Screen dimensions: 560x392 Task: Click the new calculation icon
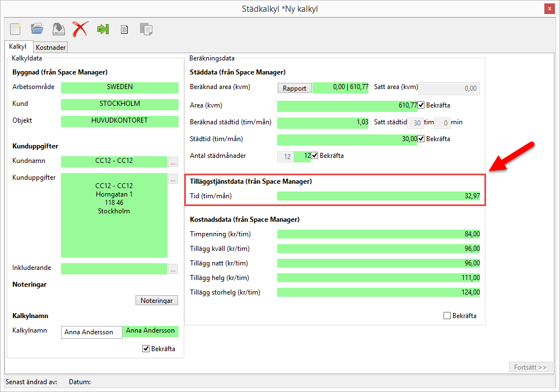15,29
